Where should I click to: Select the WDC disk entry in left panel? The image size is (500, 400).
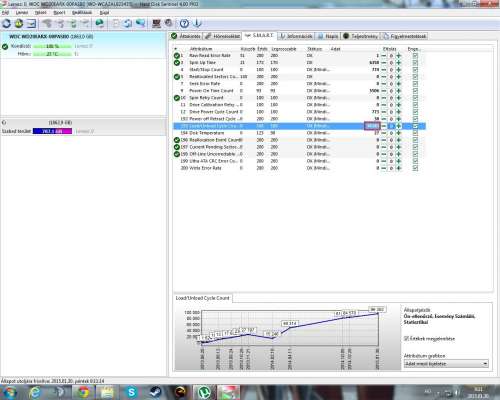(x=83, y=45)
